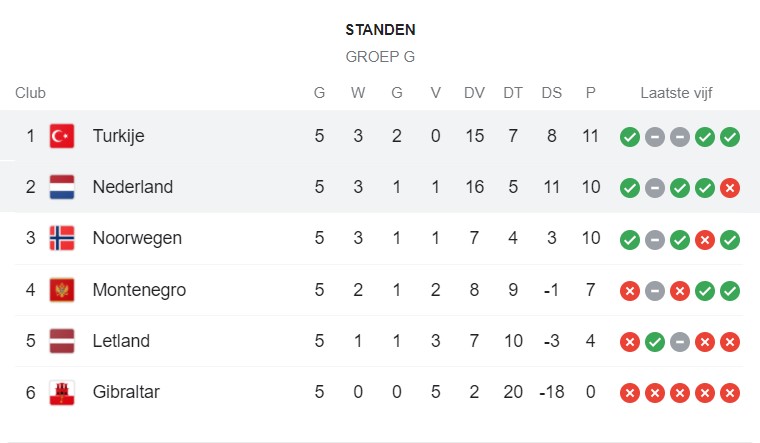Click the DV column header
This screenshot has height=443, width=760.
pyautogui.click(x=474, y=93)
